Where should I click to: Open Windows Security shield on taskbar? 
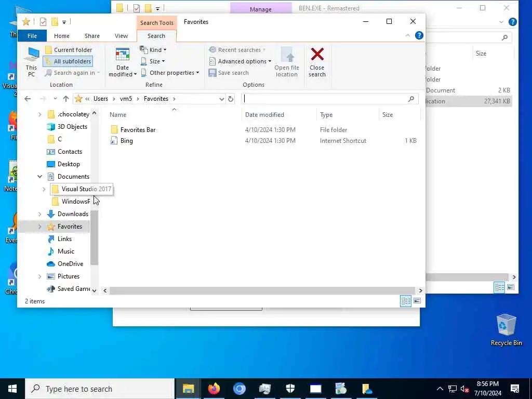pos(290,389)
